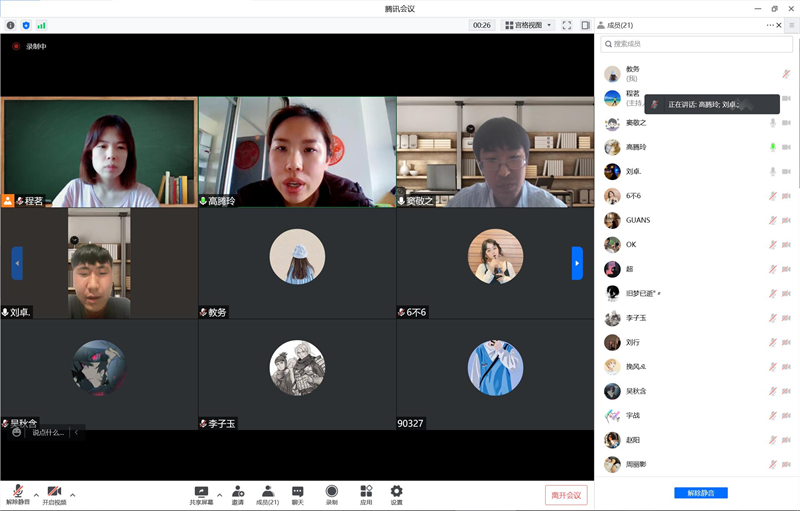Viewport: 800px width, 511px height.
Task: Open the invite (邀请) icon
Action: (x=238, y=491)
